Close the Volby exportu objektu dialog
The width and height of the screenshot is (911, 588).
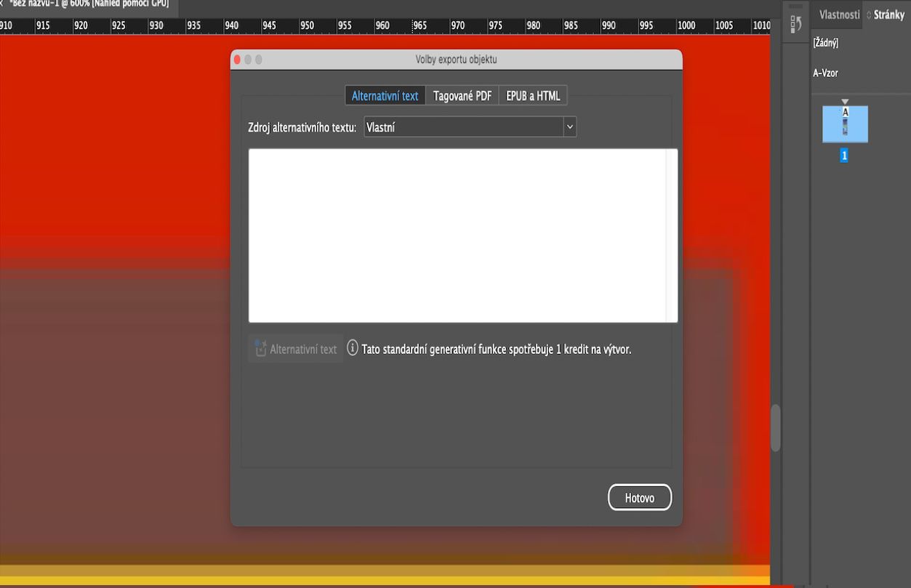pyautogui.click(x=237, y=59)
